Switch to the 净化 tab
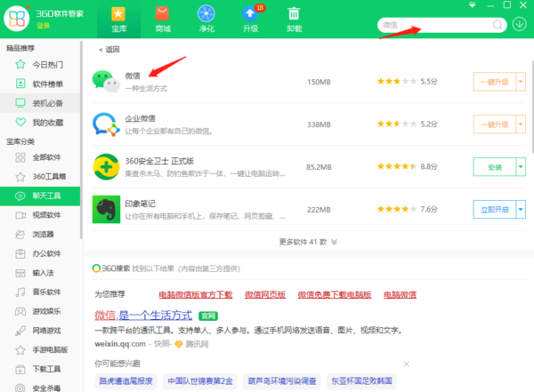 206,20
